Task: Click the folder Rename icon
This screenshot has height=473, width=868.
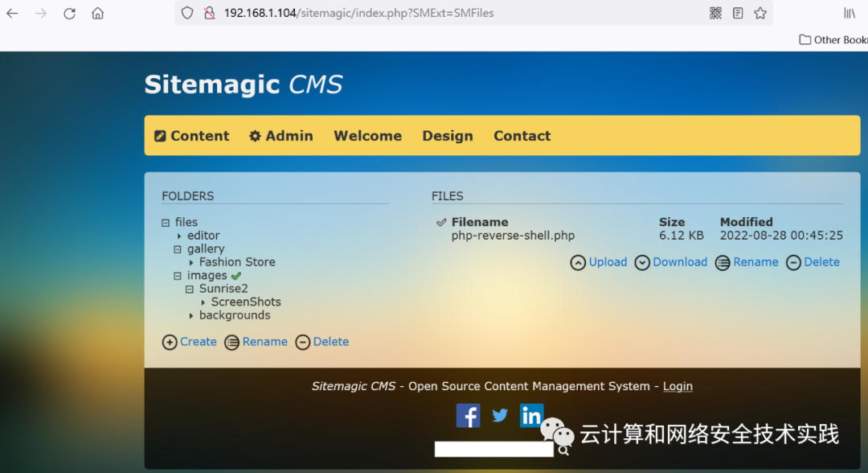Action: (x=232, y=343)
